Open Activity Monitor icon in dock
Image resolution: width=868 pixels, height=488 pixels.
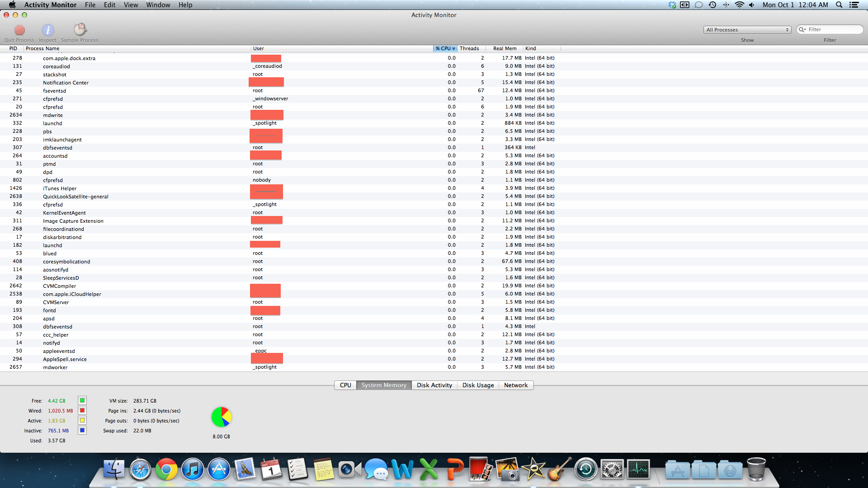pos(638,470)
